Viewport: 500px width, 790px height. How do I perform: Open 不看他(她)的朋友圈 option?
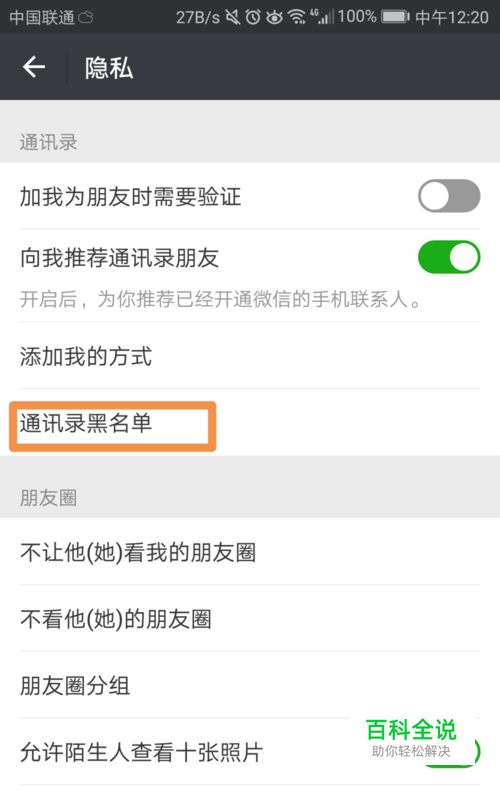[x=250, y=618]
